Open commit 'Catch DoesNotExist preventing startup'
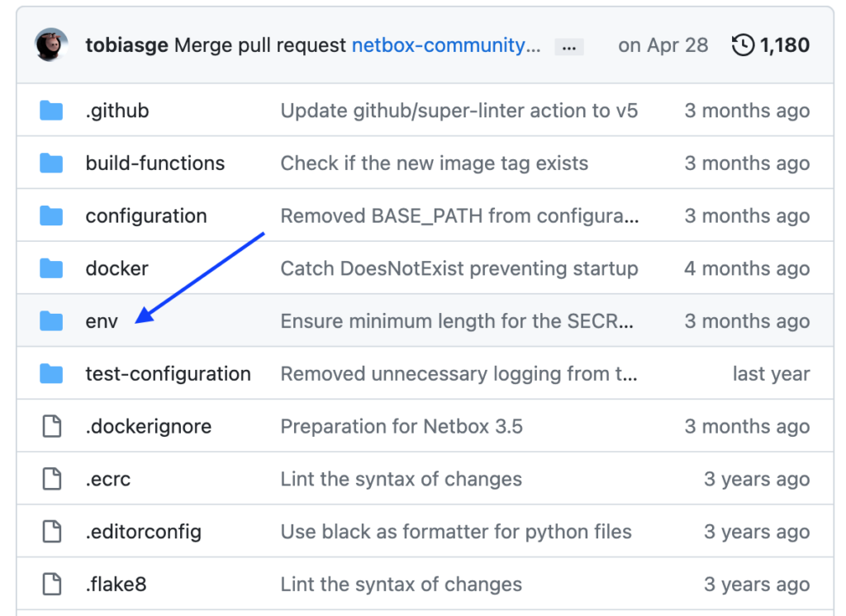The width and height of the screenshot is (846, 616). point(459,268)
